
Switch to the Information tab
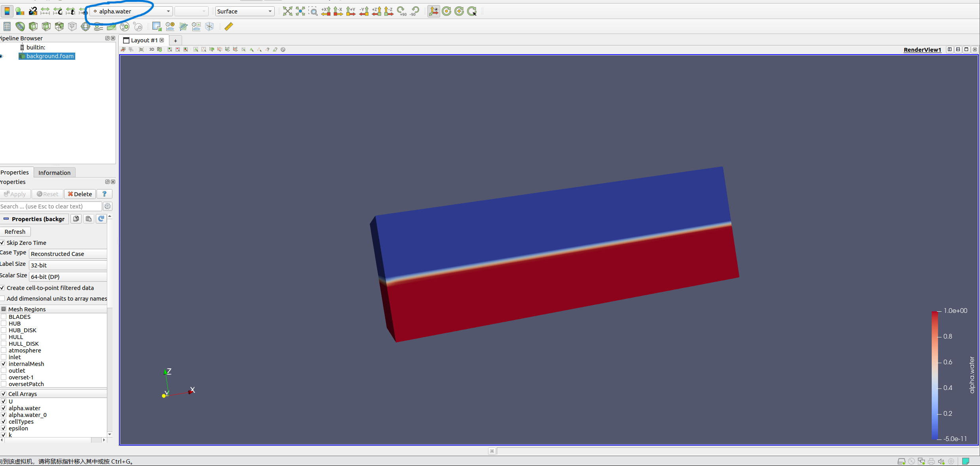tap(54, 172)
